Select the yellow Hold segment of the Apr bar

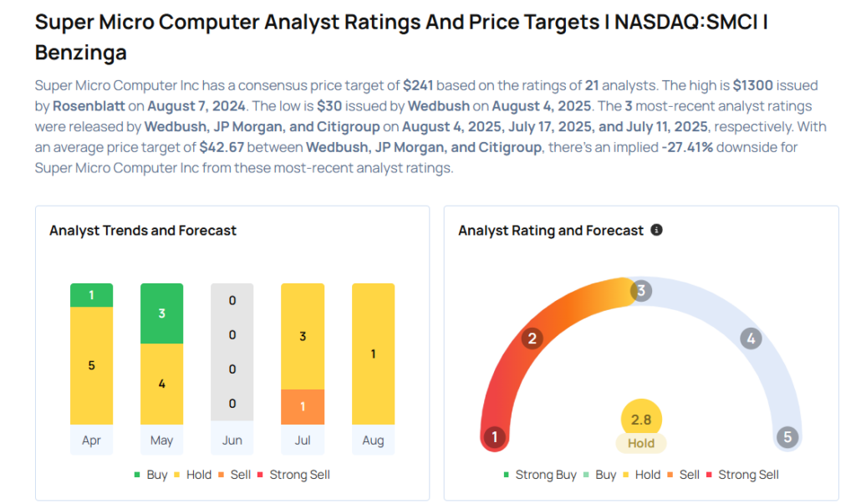91,365
